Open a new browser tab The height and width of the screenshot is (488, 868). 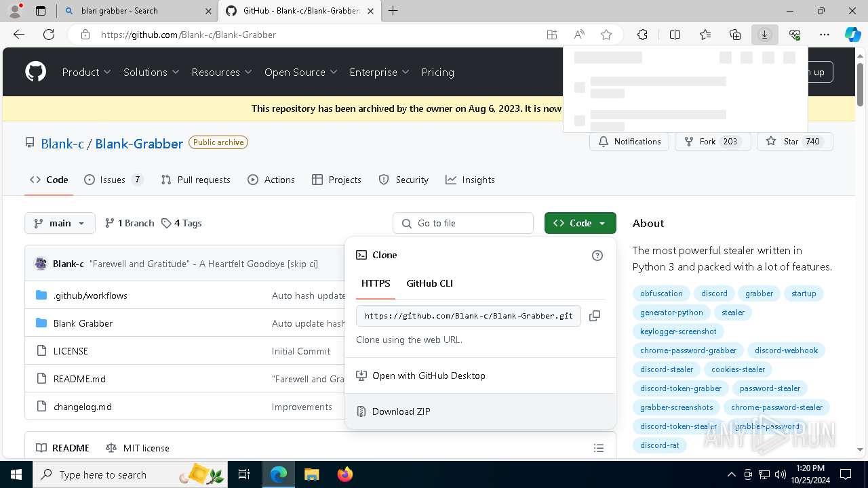click(x=393, y=11)
